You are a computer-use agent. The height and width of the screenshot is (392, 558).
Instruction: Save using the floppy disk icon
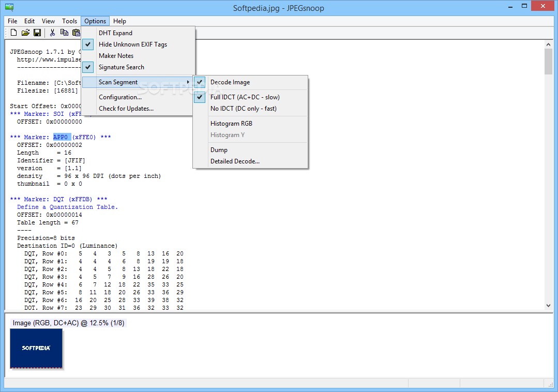37,33
